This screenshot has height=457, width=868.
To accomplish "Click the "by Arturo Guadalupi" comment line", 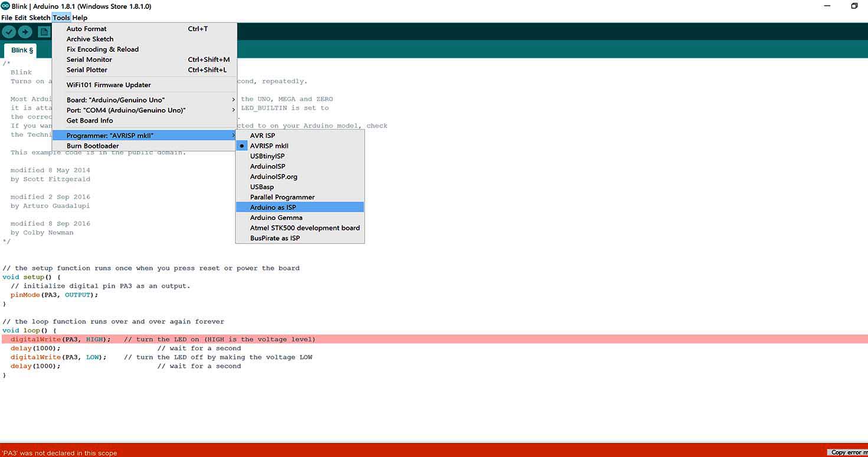I will coord(50,206).
